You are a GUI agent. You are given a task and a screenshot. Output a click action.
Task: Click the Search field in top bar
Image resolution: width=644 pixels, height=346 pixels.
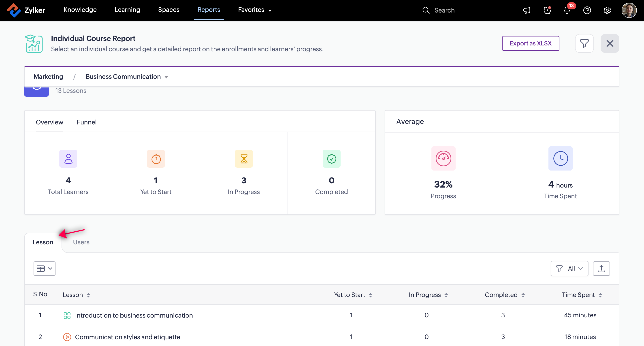click(444, 10)
